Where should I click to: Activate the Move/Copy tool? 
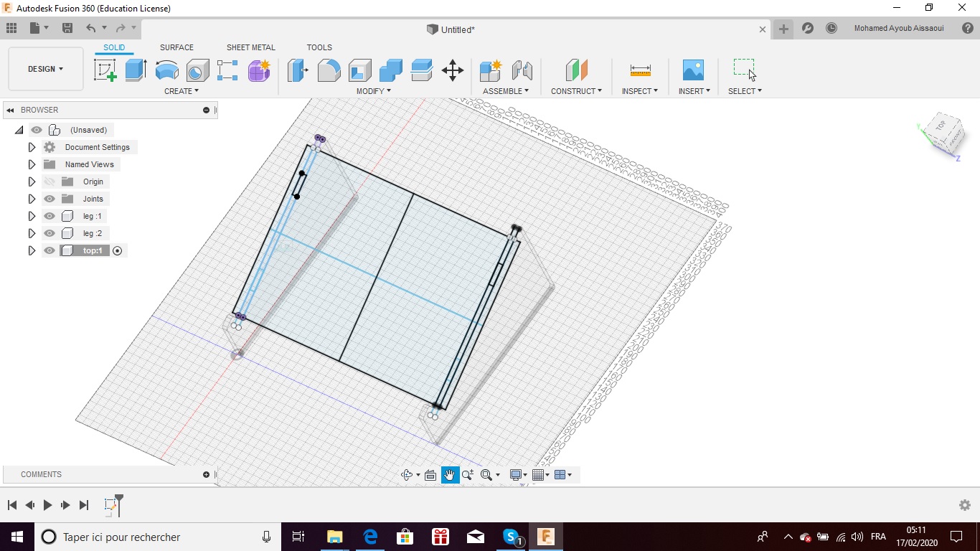[453, 70]
